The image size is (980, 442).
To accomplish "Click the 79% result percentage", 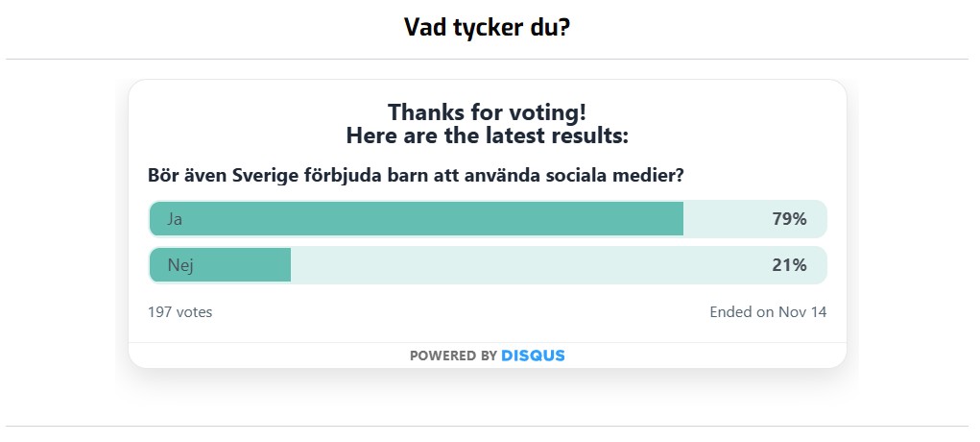I will click(x=789, y=219).
